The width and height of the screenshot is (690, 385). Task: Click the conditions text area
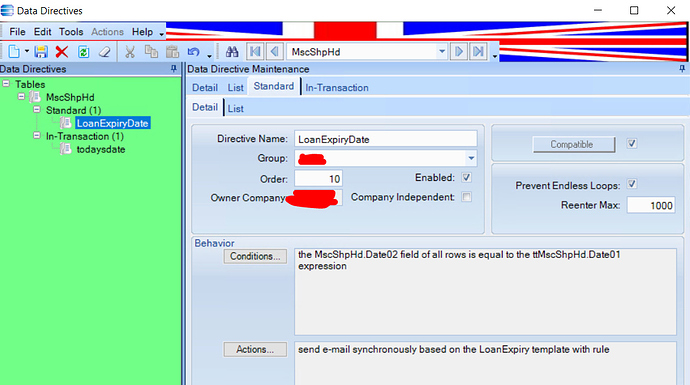coord(485,292)
